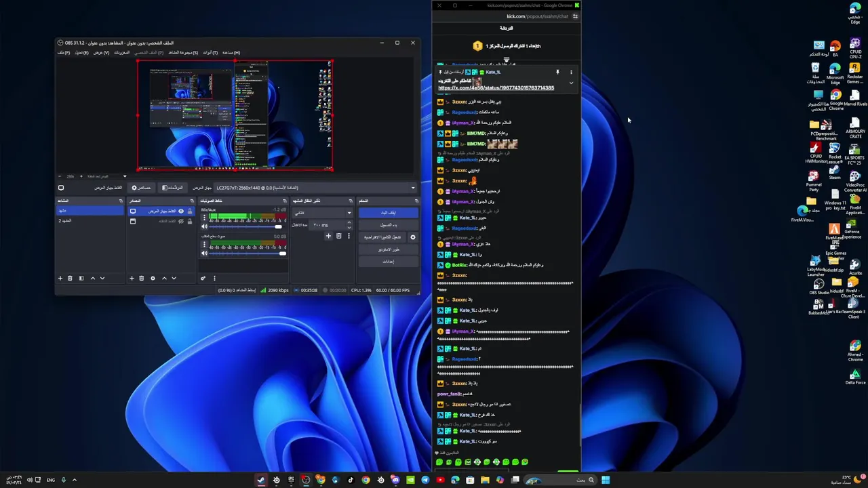The height and width of the screenshot is (488, 868).
Task: Show hidden system tray icons chevron
Action: click(x=75, y=480)
